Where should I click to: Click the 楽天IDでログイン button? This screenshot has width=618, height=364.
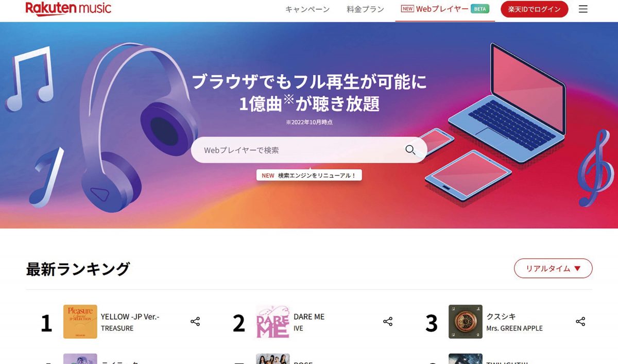535,9
